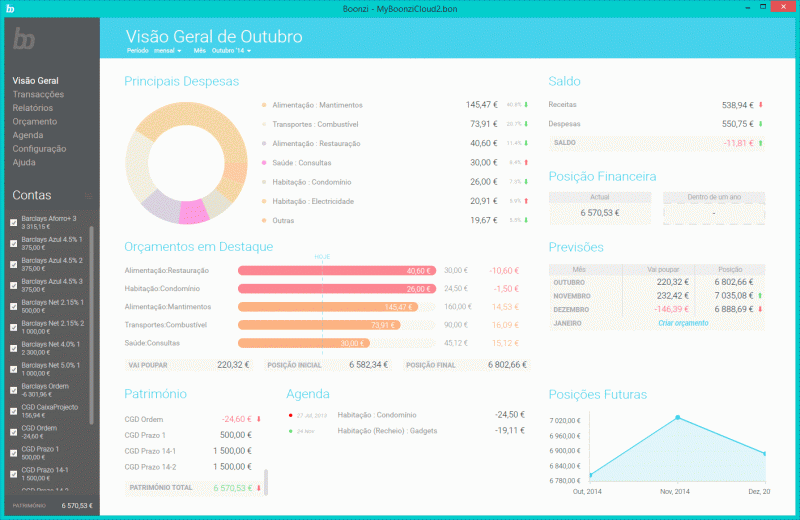This screenshot has width=800, height=520.
Task: Click the Boonzi logo in the sidebar
Action: [25, 40]
